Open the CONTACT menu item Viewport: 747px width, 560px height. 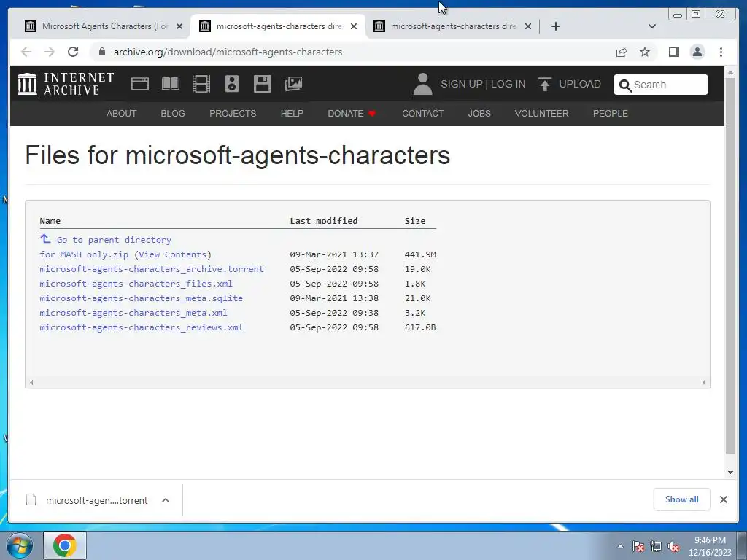pos(422,113)
